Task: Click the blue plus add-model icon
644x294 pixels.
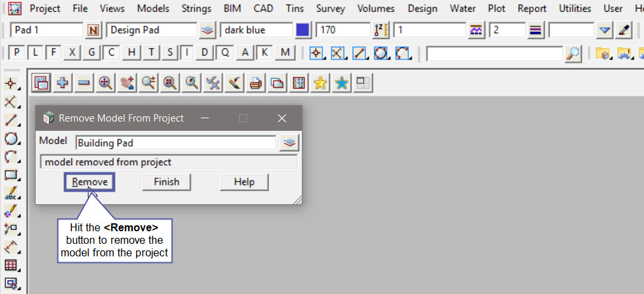Action: point(63,83)
